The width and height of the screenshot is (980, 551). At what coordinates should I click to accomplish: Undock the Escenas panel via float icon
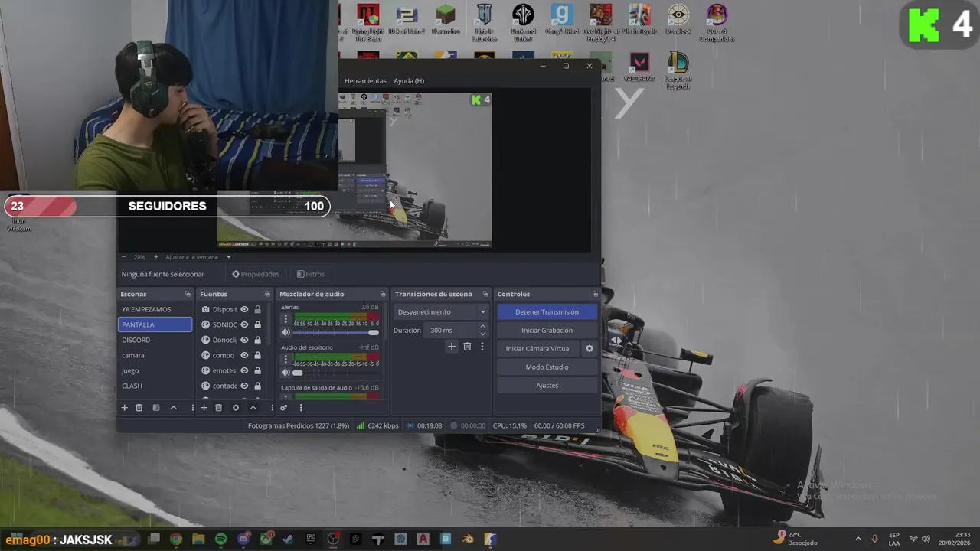[x=188, y=294]
